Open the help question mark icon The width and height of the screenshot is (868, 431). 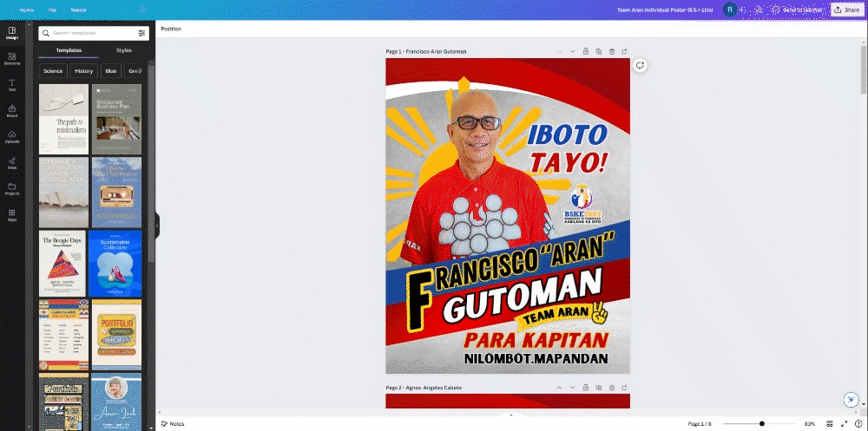click(x=858, y=424)
